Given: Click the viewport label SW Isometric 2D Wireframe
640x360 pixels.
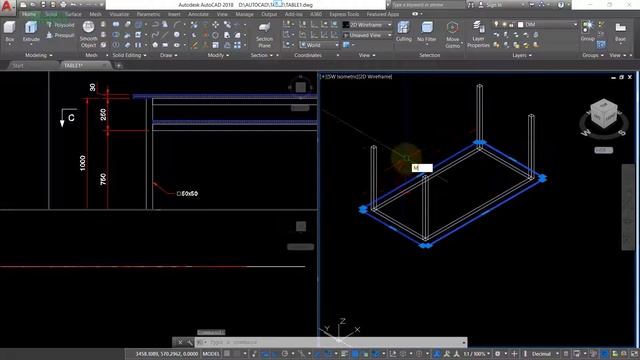Looking at the screenshot, I should click(x=356, y=77).
